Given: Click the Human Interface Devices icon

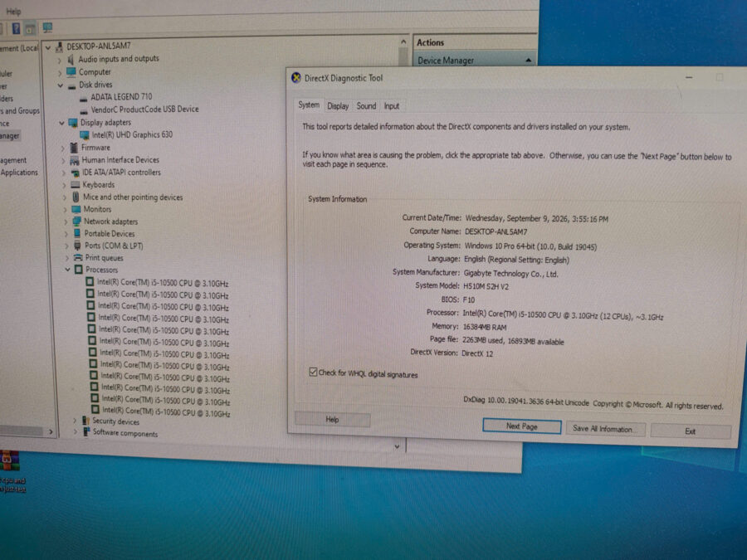Looking at the screenshot, I should pyautogui.click(x=75, y=160).
